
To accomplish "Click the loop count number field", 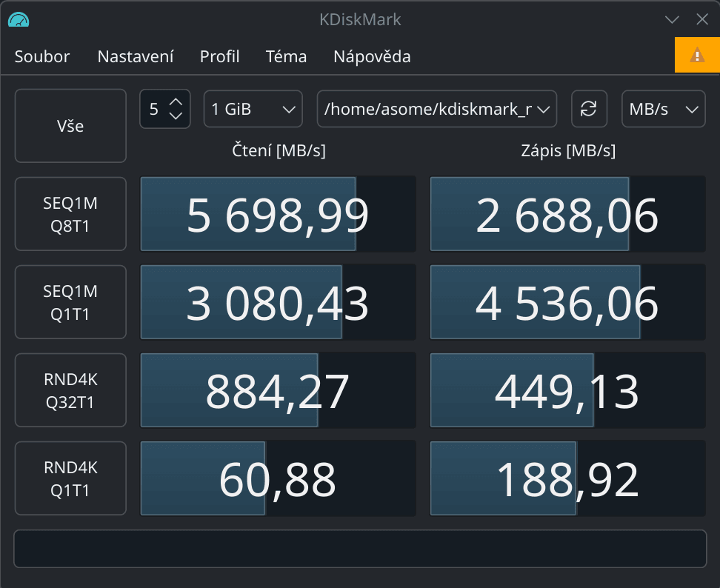I will (154, 109).
